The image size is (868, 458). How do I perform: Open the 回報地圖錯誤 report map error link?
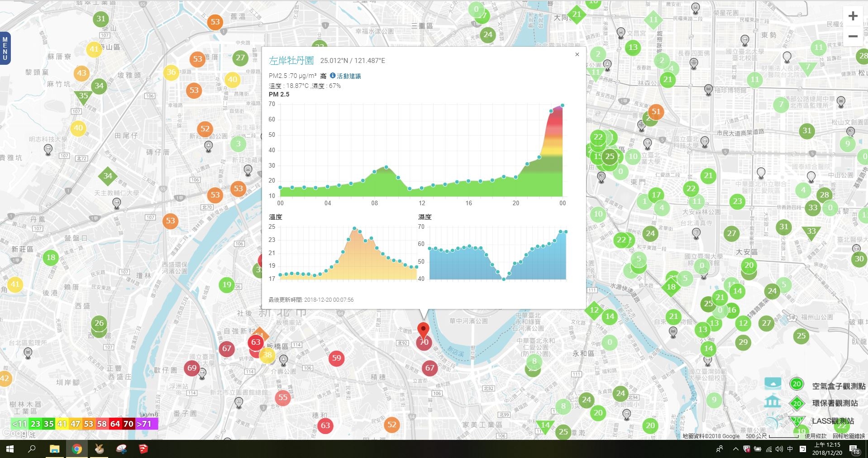coord(849,436)
